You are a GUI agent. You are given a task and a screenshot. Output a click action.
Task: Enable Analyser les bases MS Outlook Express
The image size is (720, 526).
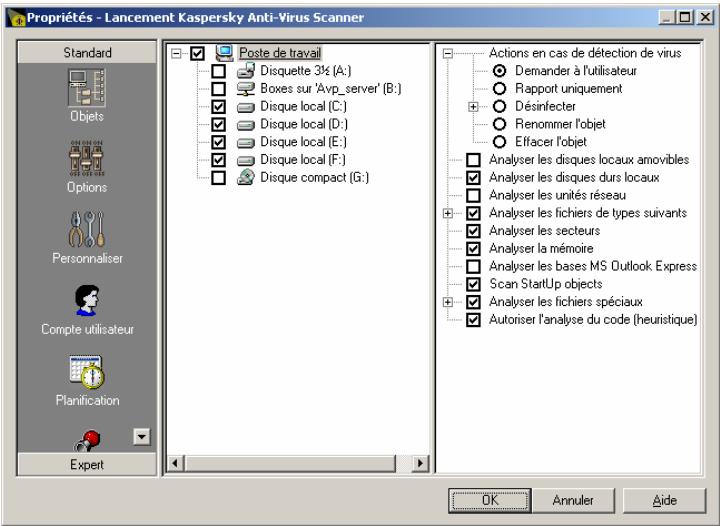coord(473,266)
